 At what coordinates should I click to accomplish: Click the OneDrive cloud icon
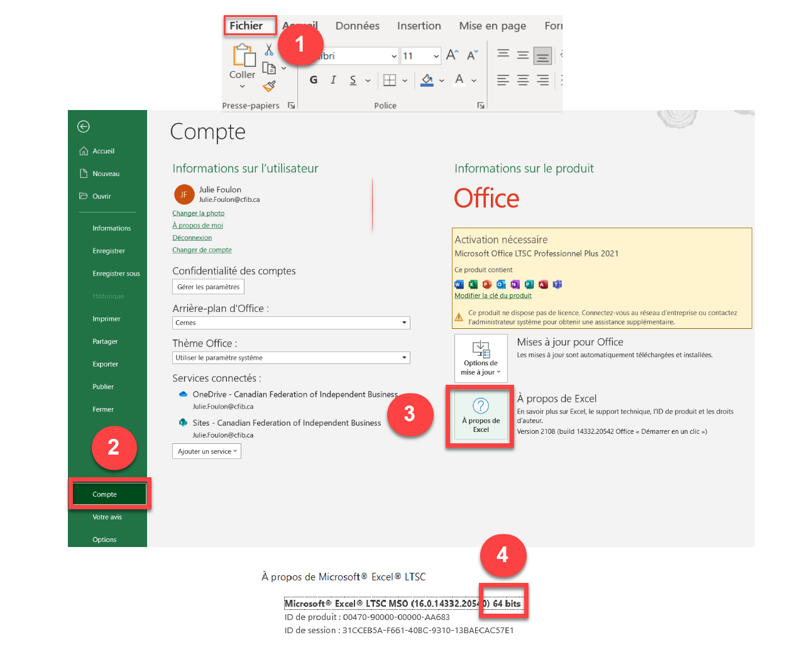[x=183, y=394]
